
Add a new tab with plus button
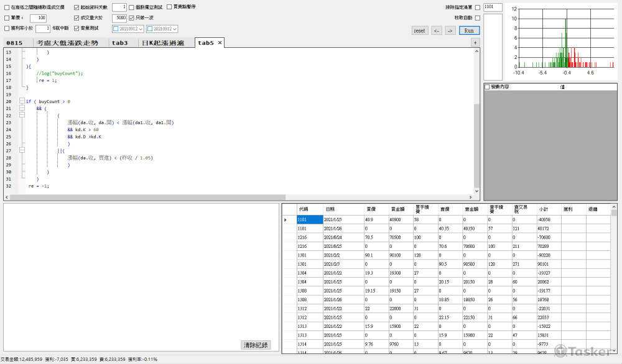click(x=475, y=43)
